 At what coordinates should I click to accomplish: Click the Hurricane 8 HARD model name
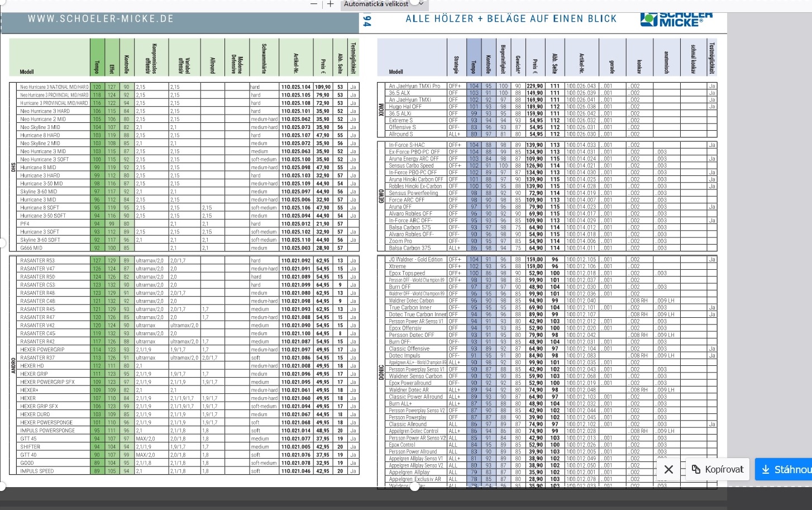click(x=40, y=135)
